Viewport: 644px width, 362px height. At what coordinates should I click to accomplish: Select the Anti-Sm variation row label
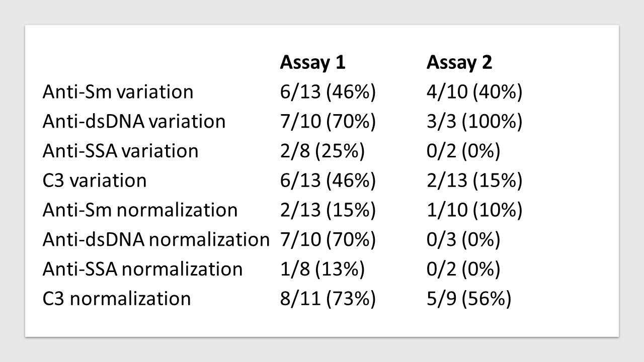tap(118, 92)
